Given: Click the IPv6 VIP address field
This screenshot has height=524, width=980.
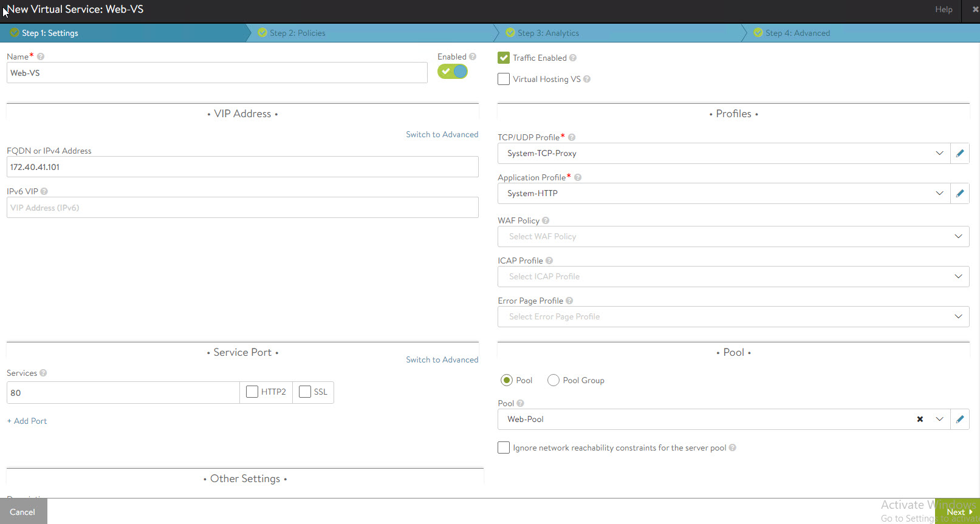Looking at the screenshot, I should 242,208.
